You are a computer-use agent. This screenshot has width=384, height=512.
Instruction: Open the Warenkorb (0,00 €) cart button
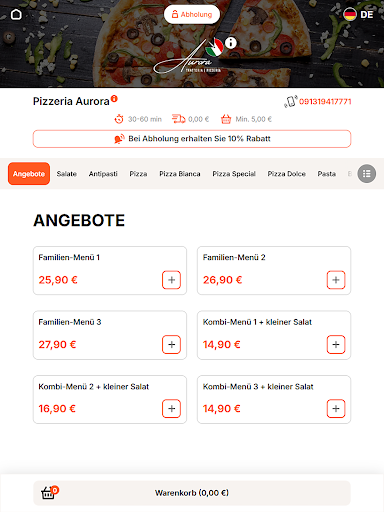[x=192, y=493]
